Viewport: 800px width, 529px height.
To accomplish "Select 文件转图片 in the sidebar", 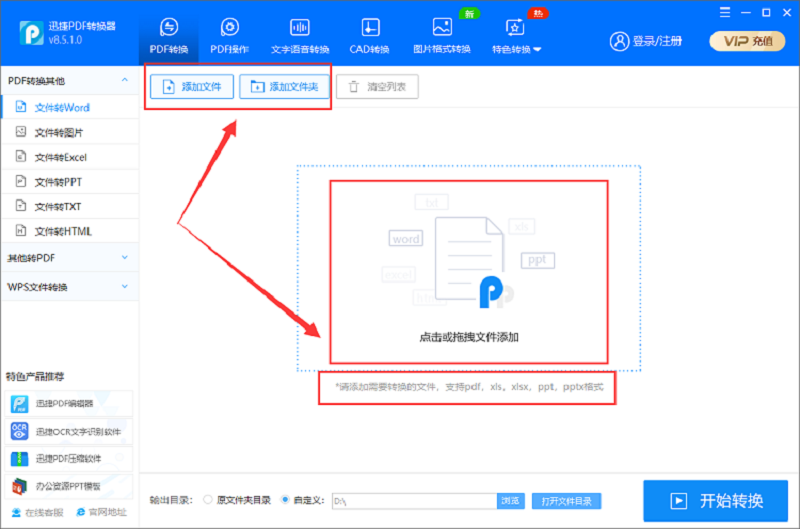I will 70,132.
